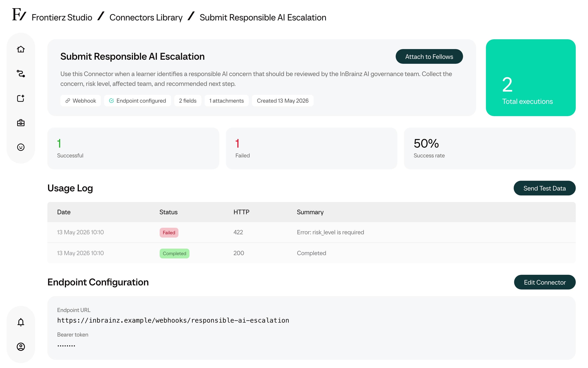This screenshot has height=368, width=588.
Task: Click the HTTP column header
Action: [x=241, y=212]
